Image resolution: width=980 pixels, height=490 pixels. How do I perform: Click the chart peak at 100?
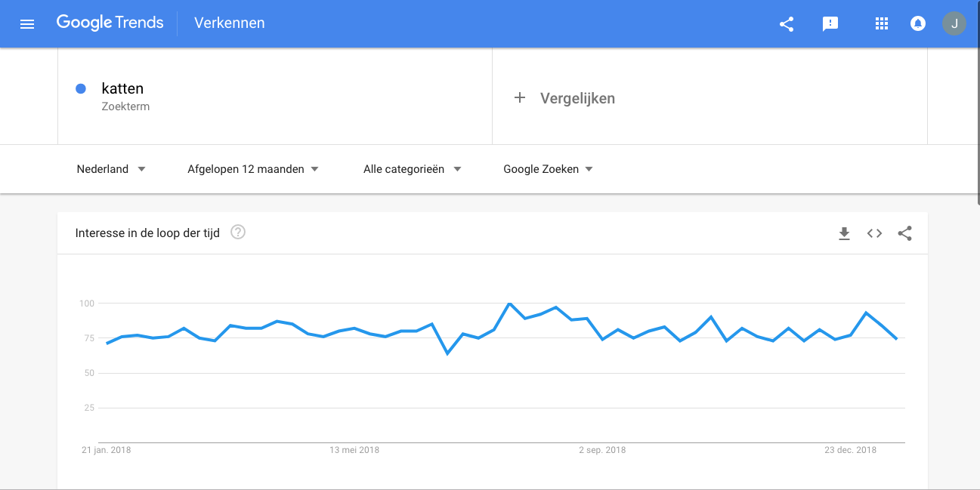[x=510, y=304]
